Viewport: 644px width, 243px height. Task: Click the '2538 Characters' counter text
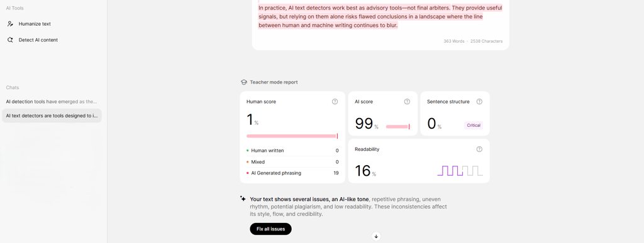coord(487,41)
